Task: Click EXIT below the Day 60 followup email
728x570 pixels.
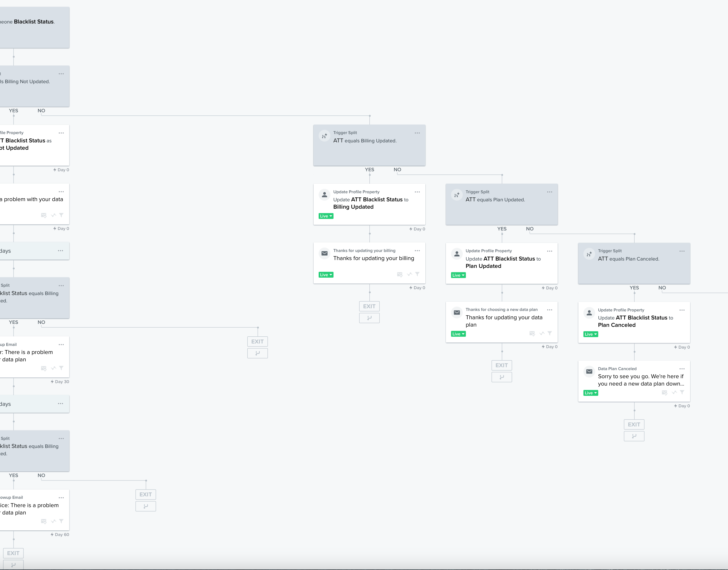Action: point(13,553)
